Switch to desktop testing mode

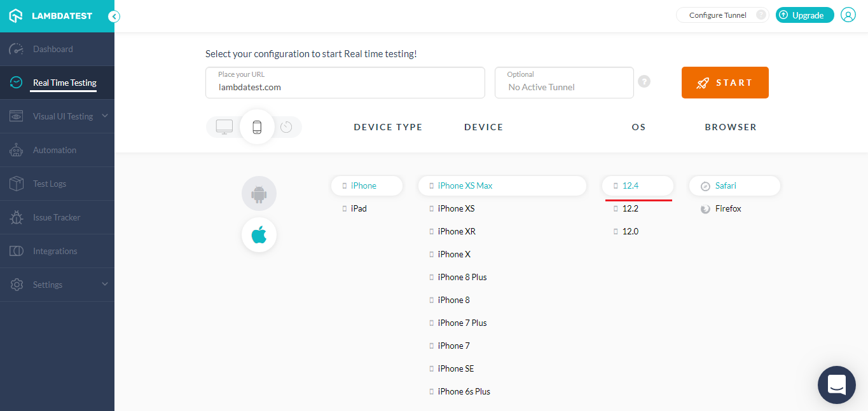(x=224, y=127)
